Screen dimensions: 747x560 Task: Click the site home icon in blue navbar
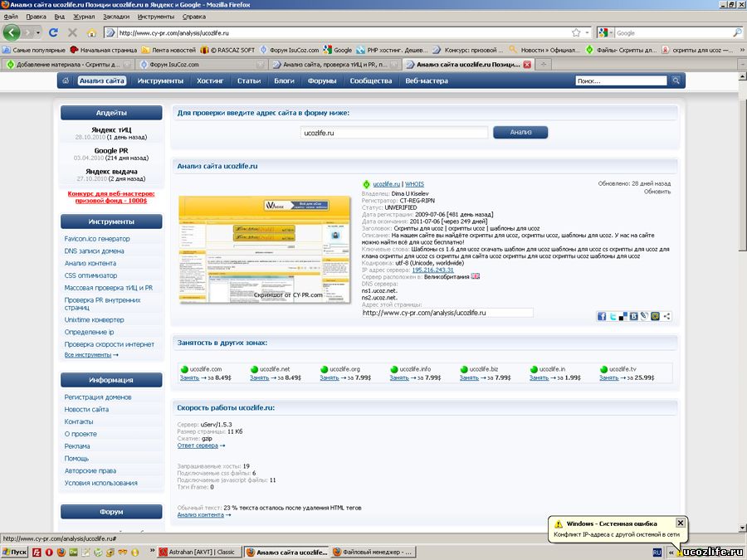coord(66,80)
